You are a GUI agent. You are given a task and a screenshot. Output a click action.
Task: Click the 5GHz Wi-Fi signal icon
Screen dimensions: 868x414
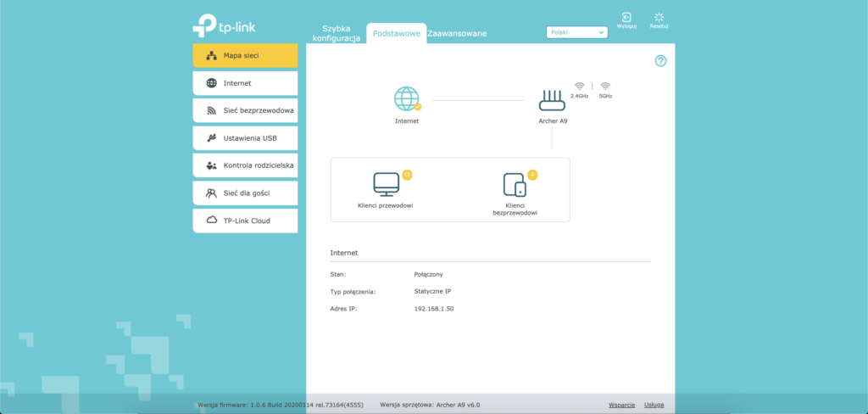click(x=605, y=87)
